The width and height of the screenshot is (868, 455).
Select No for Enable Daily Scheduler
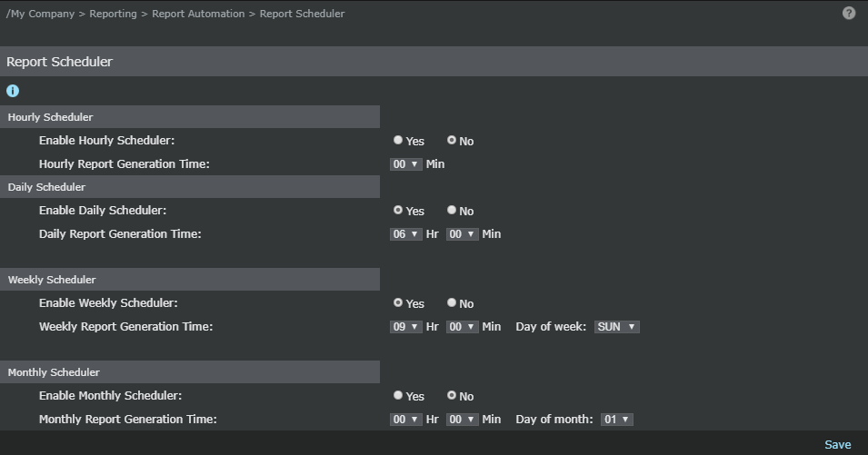[452, 210]
